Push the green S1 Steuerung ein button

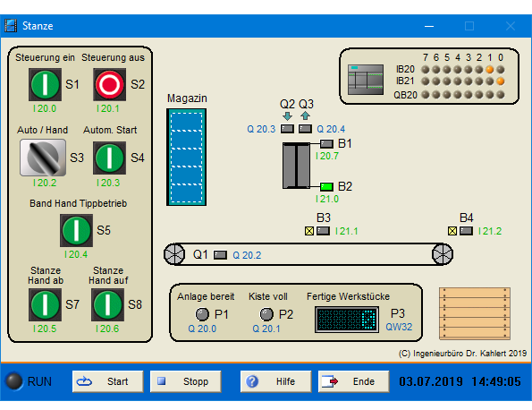pyautogui.click(x=45, y=84)
